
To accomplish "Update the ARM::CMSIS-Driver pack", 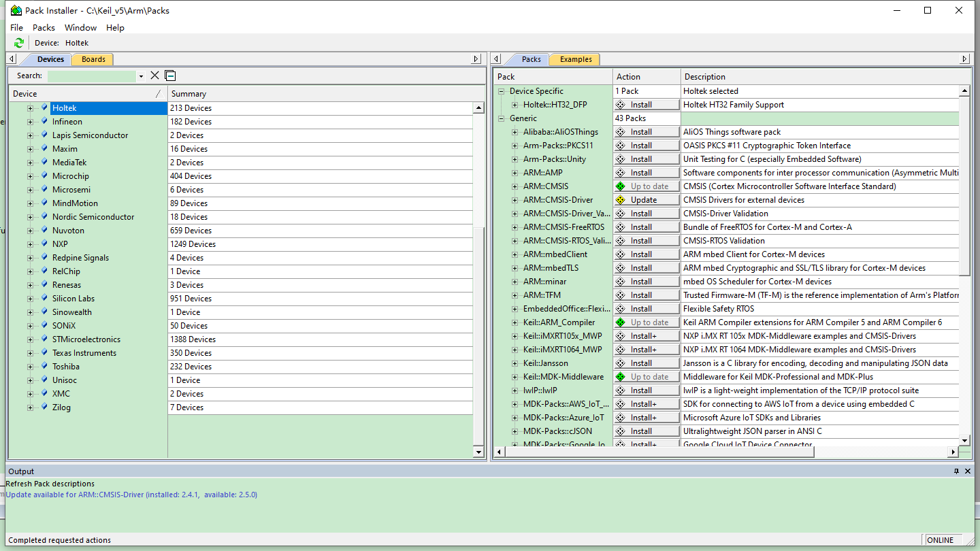I will pos(647,200).
